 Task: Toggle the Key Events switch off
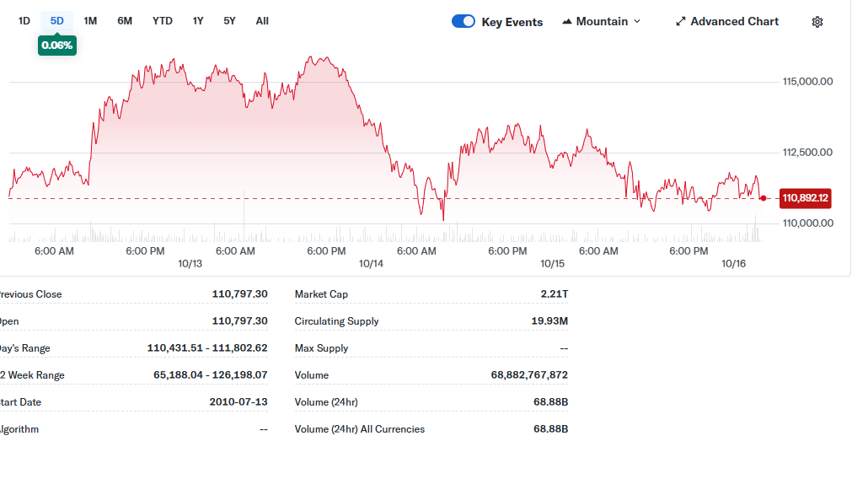pyautogui.click(x=463, y=22)
